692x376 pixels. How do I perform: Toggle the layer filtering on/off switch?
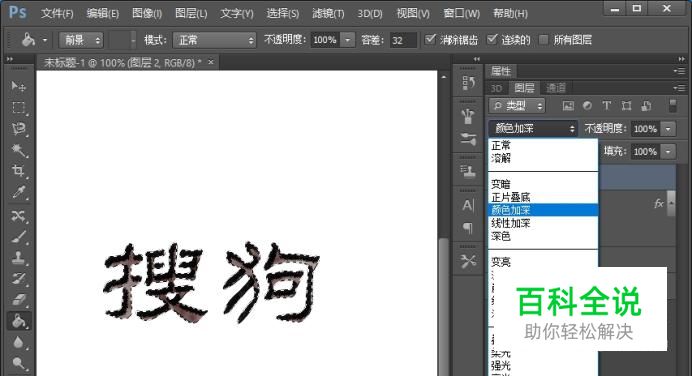(x=673, y=106)
